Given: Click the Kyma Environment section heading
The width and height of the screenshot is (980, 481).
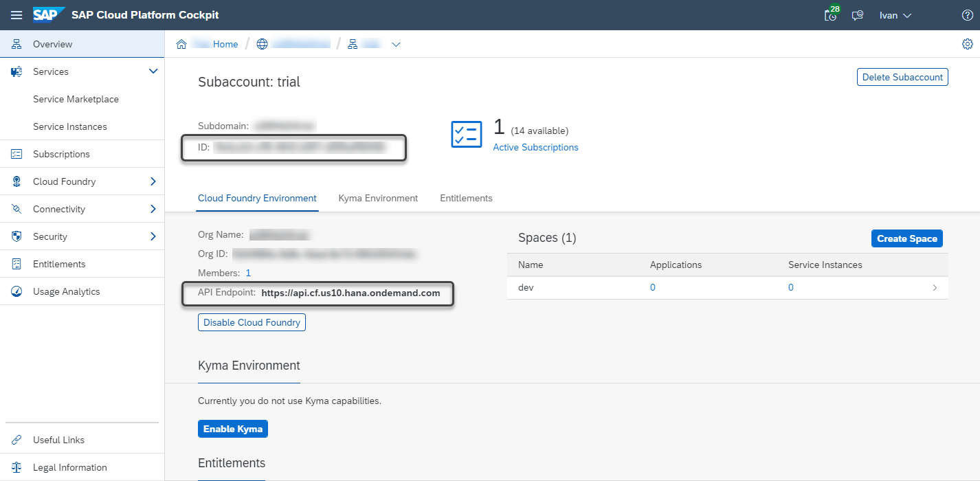Looking at the screenshot, I should 249,366.
